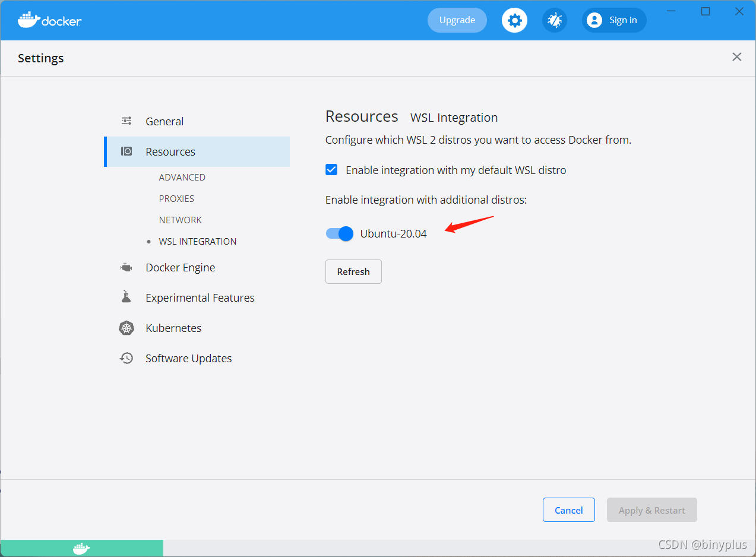Click the Settings title text
Screen dimensions: 756x557
tap(41, 58)
